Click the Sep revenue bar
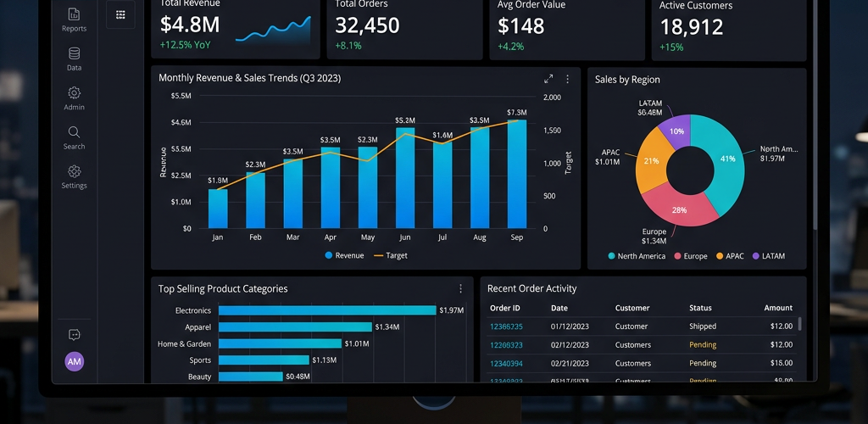The image size is (868, 424). 517,174
